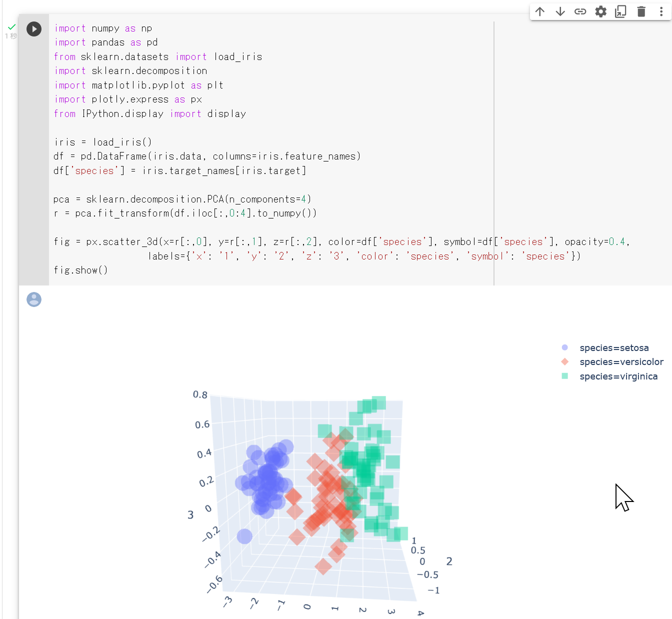
Task: Click the isolated blue setosa point at the bottom
Action: 244,536
